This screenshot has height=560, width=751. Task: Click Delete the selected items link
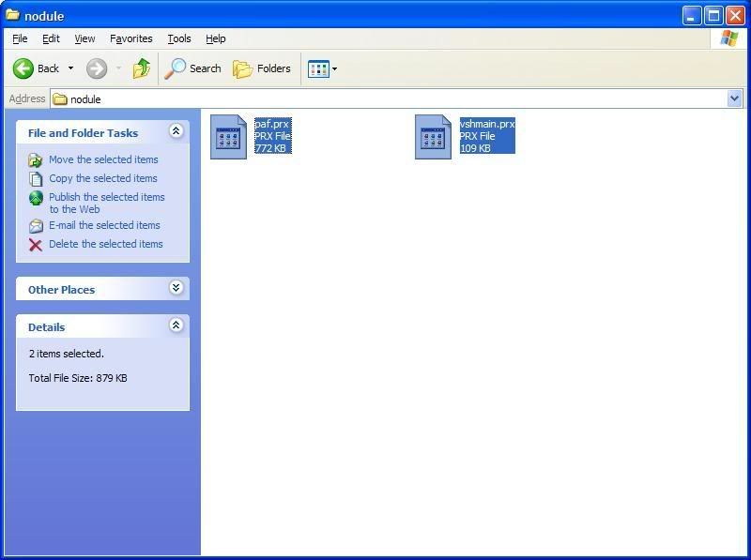click(x=106, y=244)
